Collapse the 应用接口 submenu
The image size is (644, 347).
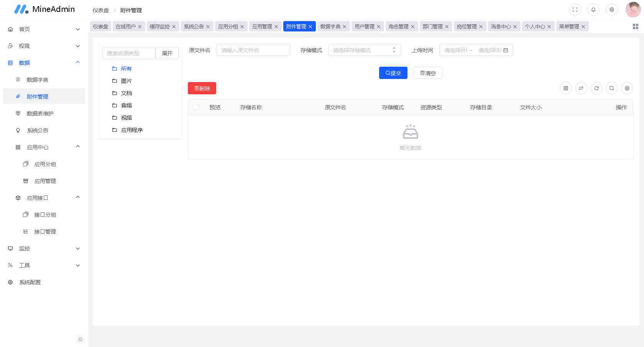44,198
